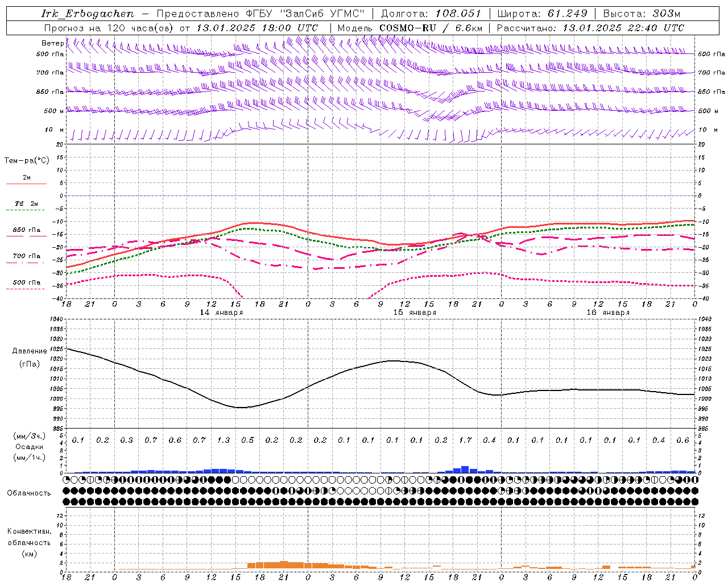The width and height of the screenshot is (728, 582).
Task: Click '850 гПа' in the temperature legend
Action: click(27, 230)
